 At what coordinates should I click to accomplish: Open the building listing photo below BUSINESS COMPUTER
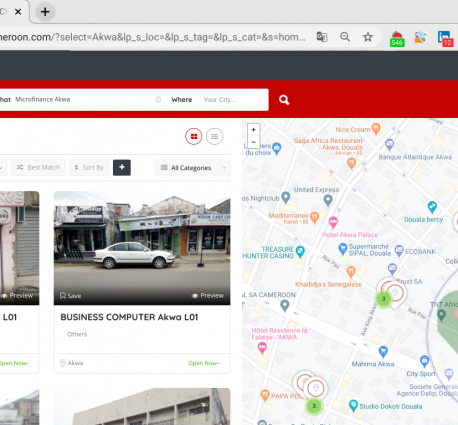click(x=142, y=407)
